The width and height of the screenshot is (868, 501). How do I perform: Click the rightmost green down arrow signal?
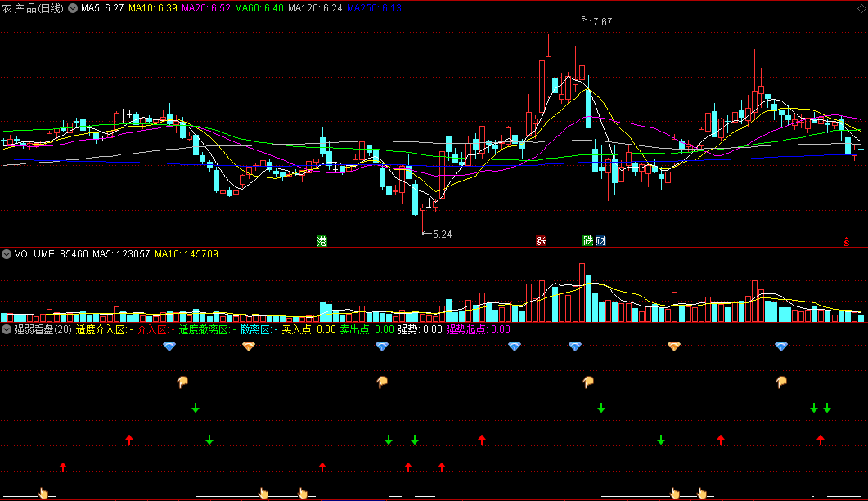point(827,408)
